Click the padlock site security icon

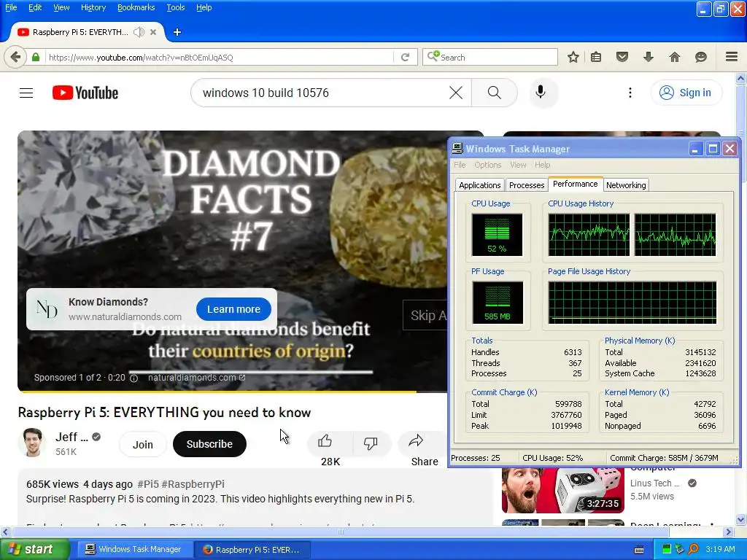[36, 57]
